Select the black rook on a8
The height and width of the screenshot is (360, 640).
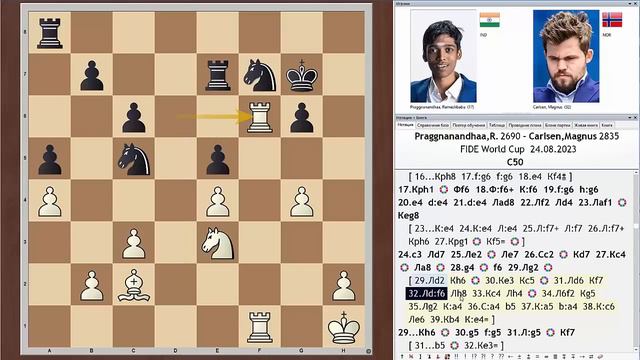coord(50,33)
